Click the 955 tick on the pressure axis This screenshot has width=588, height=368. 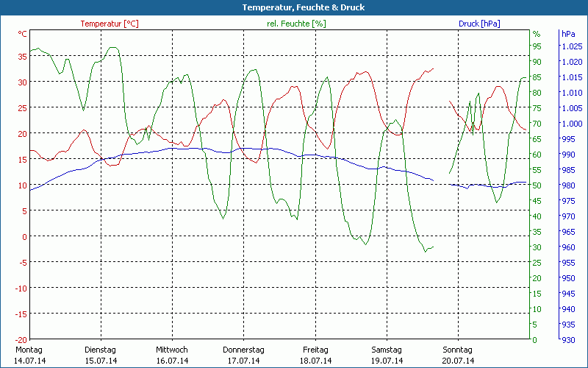(568, 263)
